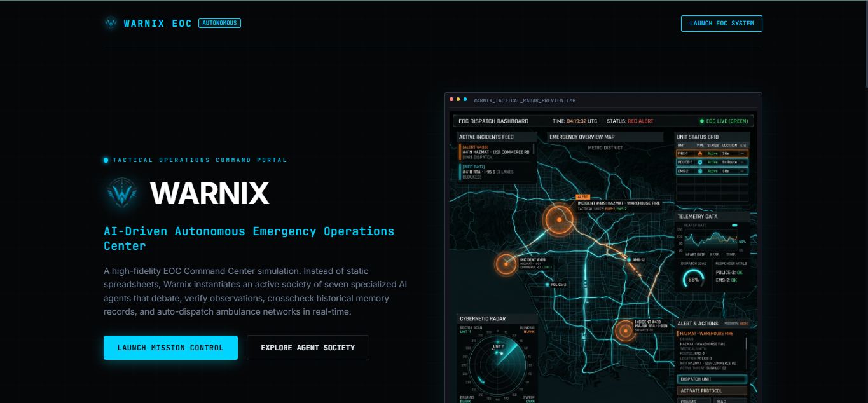Click the dispatch load 88% gauge
Image resolution: width=868 pixels, height=403 pixels.
tap(693, 279)
